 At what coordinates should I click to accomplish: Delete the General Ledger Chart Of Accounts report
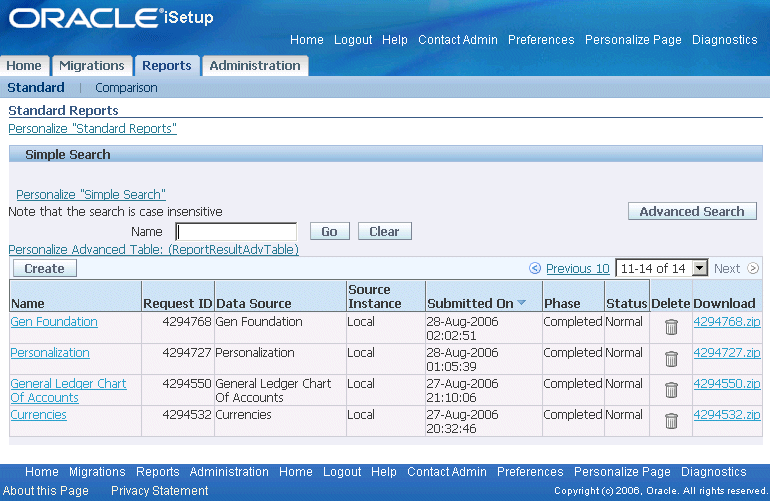tap(671, 390)
